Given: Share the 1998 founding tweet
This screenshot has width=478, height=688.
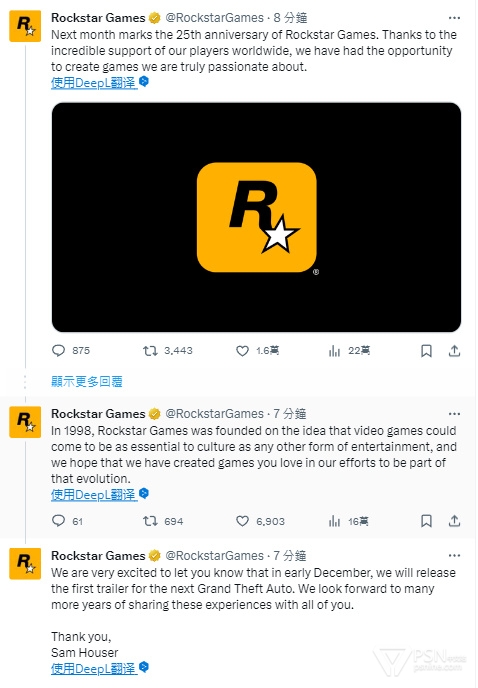Looking at the screenshot, I should click(x=454, y=521).
